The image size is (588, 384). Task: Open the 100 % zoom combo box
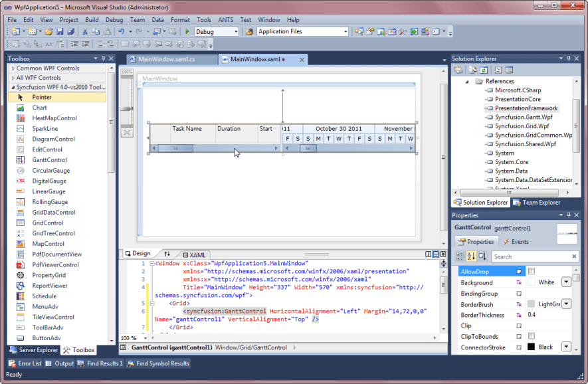tap(134, 338)
